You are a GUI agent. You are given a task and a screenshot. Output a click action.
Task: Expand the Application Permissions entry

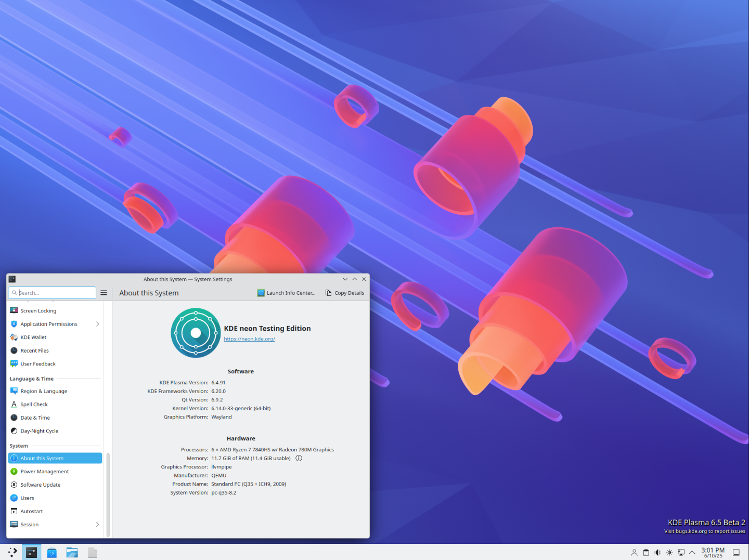point(97,323)
